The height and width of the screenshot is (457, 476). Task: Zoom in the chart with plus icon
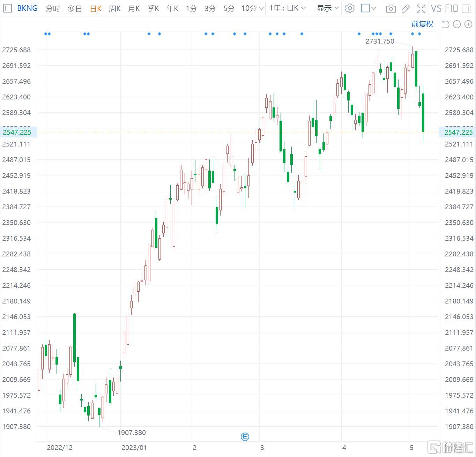[468, 24]
